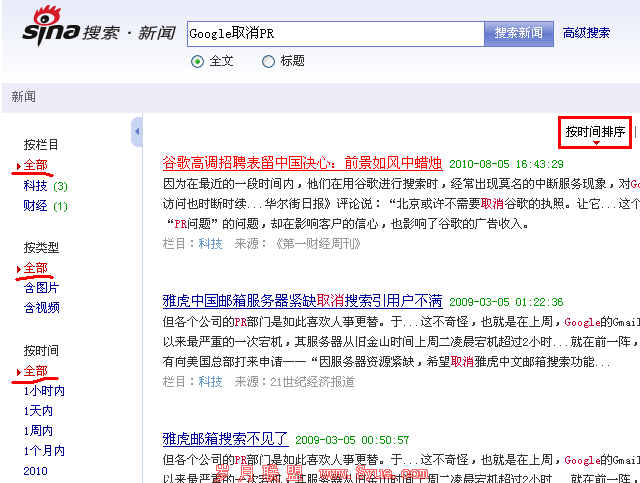Select 全部 under 按栏目
The height and width of the screenshot is (483, 640).
pyautogui.click(x=35, y=165)
